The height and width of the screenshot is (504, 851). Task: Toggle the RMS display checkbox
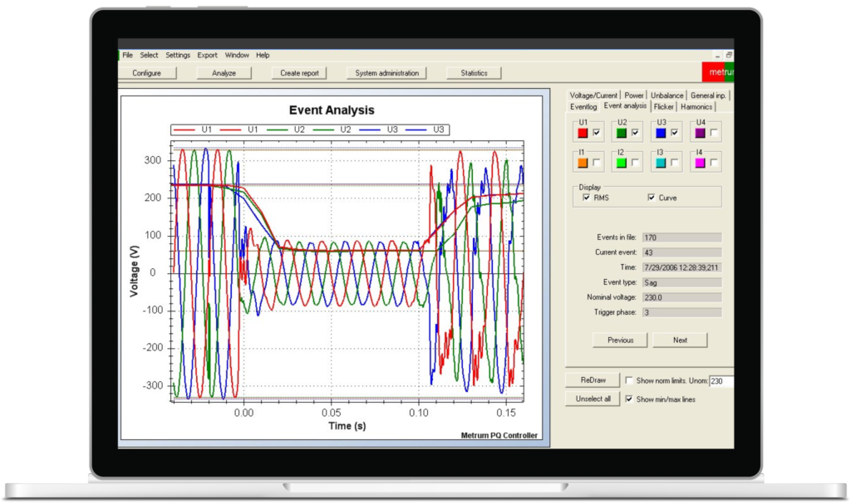pos(586,198)
